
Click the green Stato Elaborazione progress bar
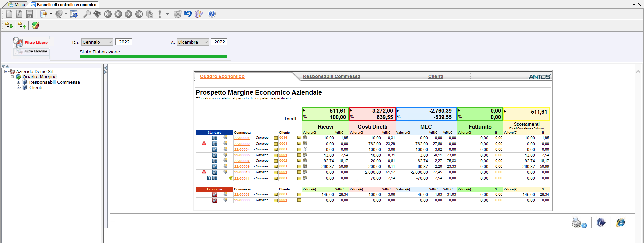click(x=153, y=57)
